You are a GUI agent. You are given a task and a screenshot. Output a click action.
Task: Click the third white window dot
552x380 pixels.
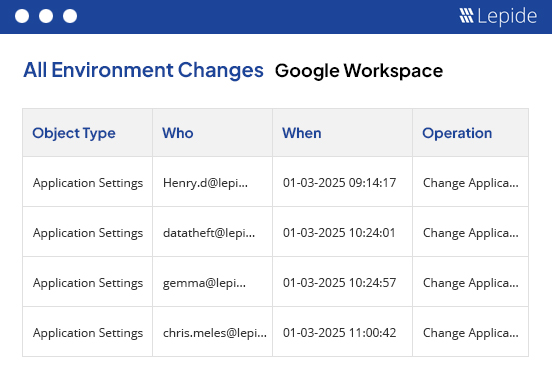click(x=70, y=16)
